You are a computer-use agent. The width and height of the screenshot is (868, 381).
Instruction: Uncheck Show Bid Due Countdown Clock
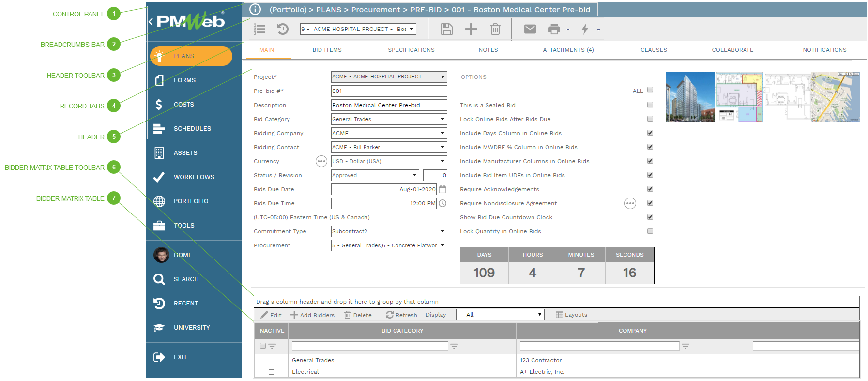coord(650,217)
